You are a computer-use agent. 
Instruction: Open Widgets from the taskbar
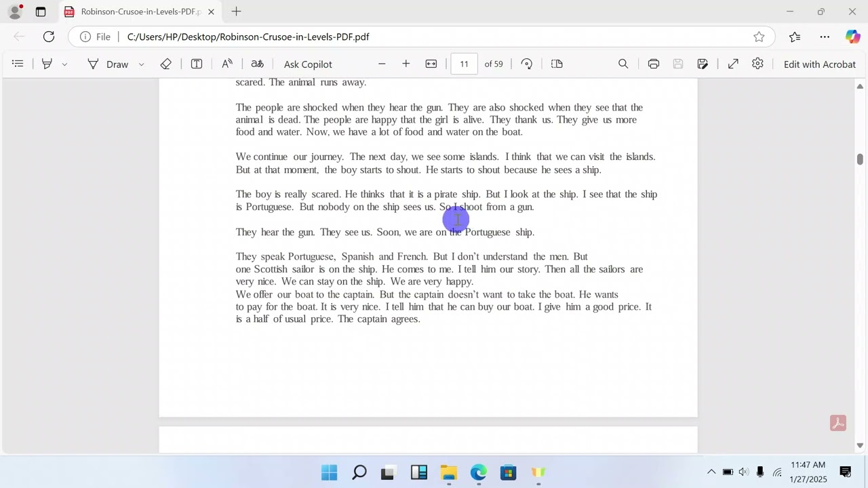419,472
